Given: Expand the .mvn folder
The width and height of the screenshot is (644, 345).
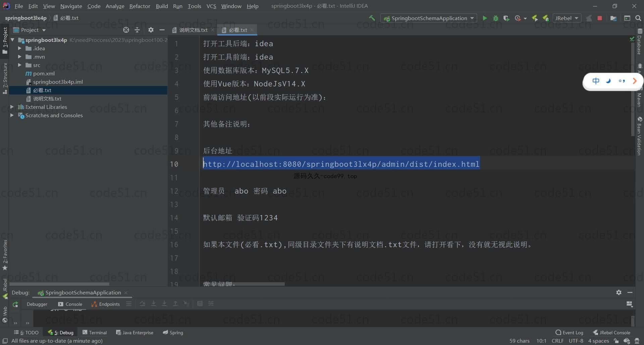Looking at the screenshot, I should [19, 57].
